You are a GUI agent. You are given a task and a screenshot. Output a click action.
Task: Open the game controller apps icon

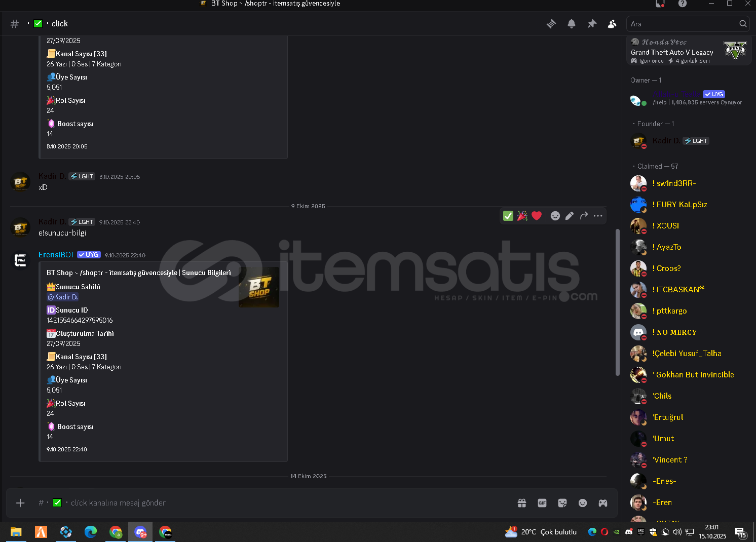point(603,503)
